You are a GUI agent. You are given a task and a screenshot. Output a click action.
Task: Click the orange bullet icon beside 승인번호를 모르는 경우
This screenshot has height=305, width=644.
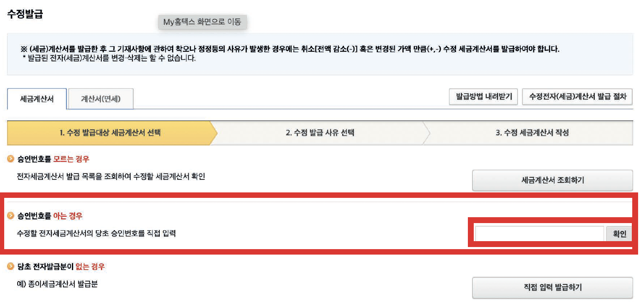point(11,159)
